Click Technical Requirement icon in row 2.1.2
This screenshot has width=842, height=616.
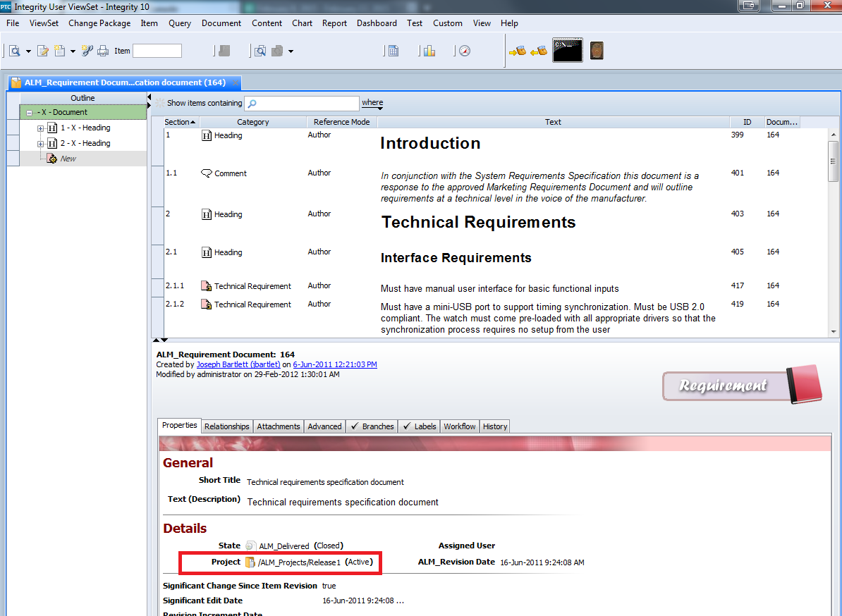206,304
